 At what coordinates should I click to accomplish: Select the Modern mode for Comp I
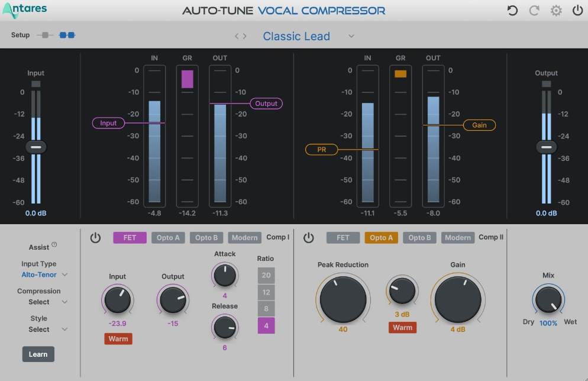pos(244,237)
